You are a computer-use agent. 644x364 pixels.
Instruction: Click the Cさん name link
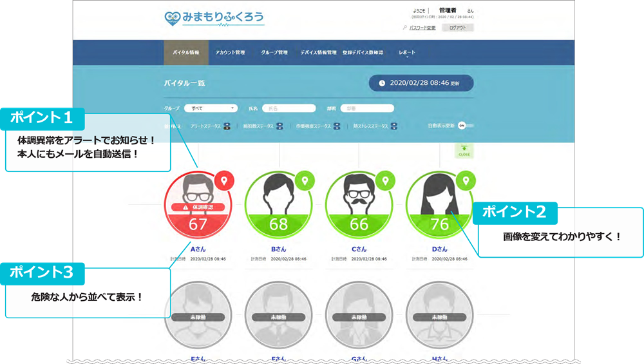tap(359, 249)
